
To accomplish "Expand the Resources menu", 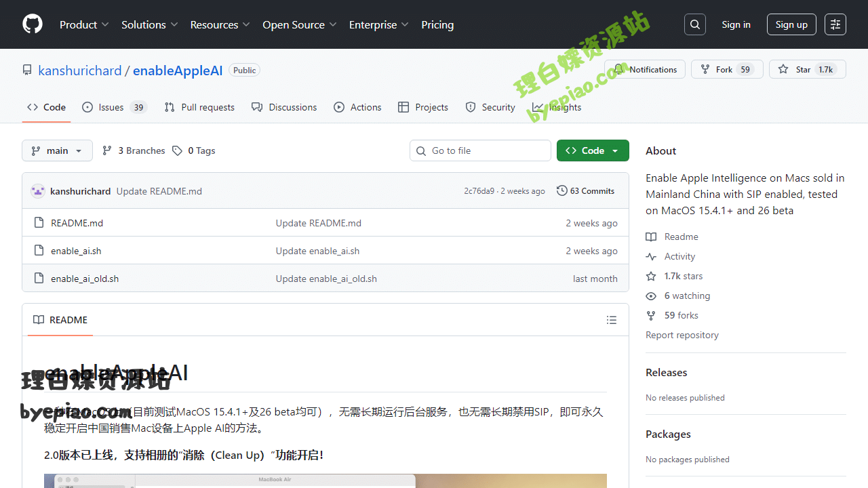I will coord(220,24).
